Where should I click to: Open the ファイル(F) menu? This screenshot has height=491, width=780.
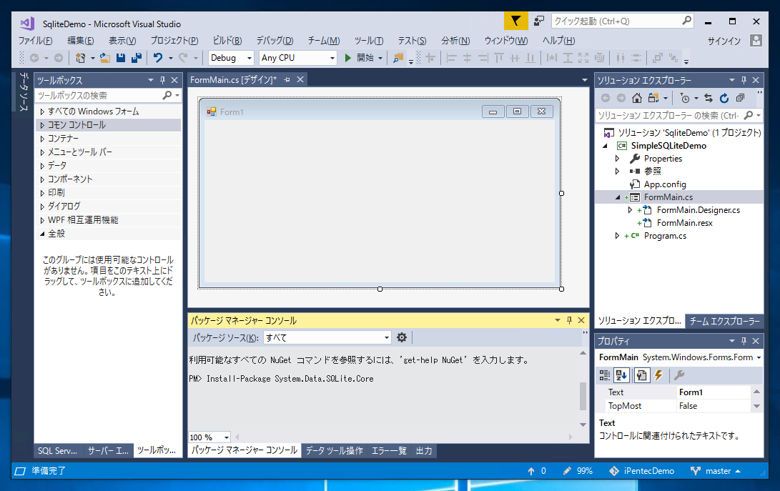[35, 41]
